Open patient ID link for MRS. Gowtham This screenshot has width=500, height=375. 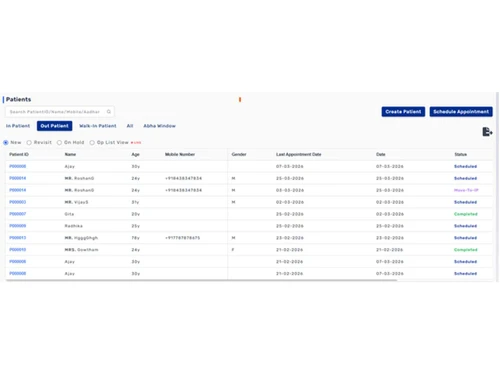tap(18, 250)
